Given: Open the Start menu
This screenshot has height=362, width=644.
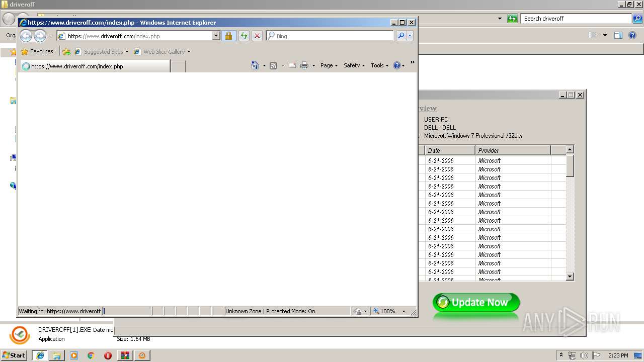Looking at the screenshot, I should tap(14, 355).
